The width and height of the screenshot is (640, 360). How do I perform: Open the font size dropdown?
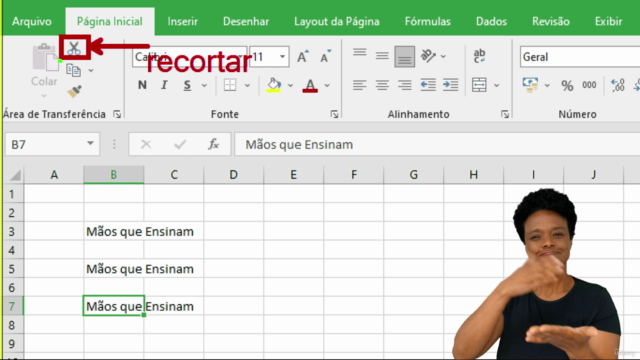pos(282,56)
